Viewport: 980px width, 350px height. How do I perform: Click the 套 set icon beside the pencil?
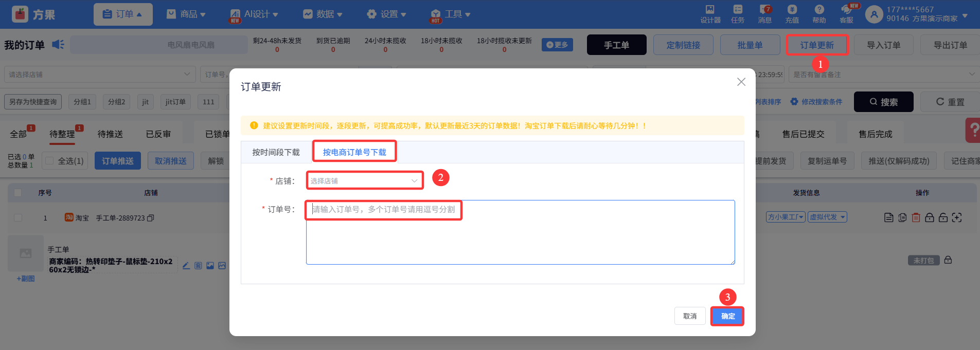pyautogui.click(x=198, y=266)
